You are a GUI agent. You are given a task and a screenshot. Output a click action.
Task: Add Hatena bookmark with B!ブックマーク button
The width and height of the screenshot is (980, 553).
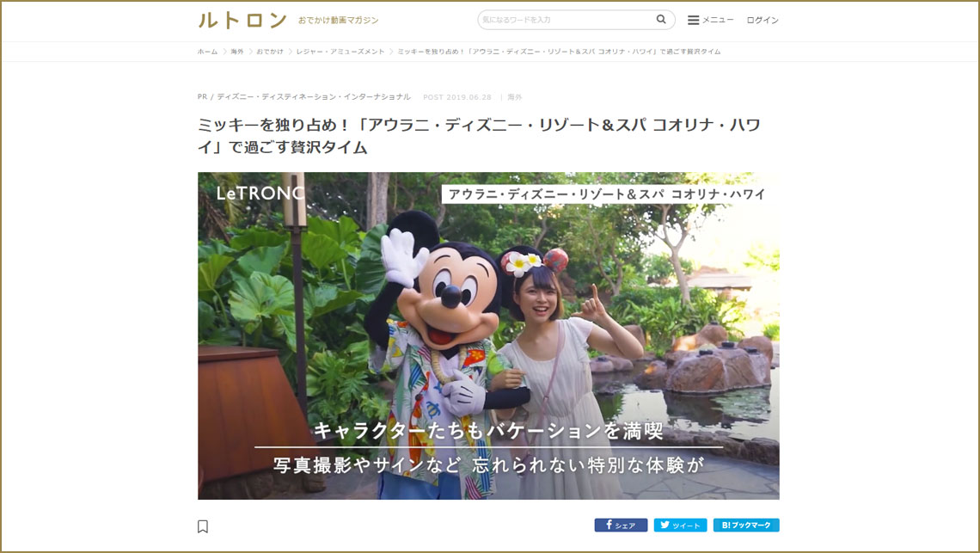(x=746, y=525)
